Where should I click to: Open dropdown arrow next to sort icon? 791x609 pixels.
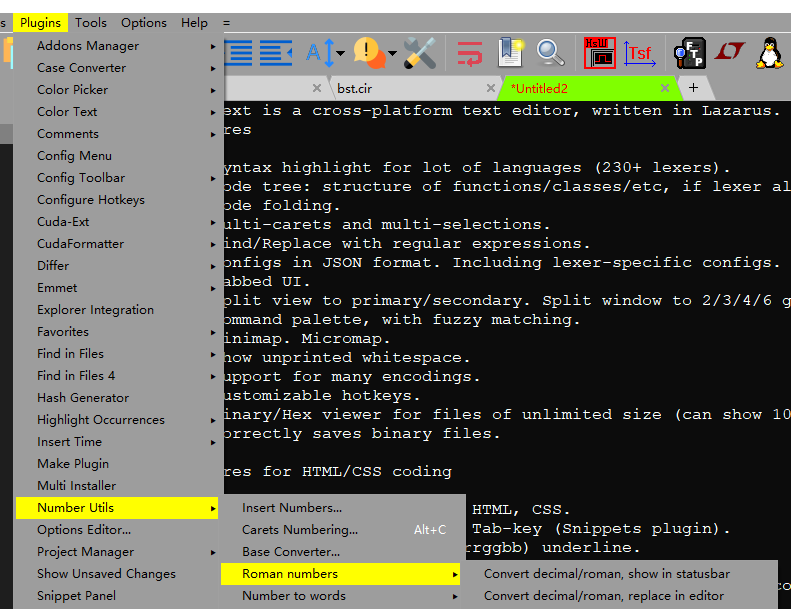(341, 53)
